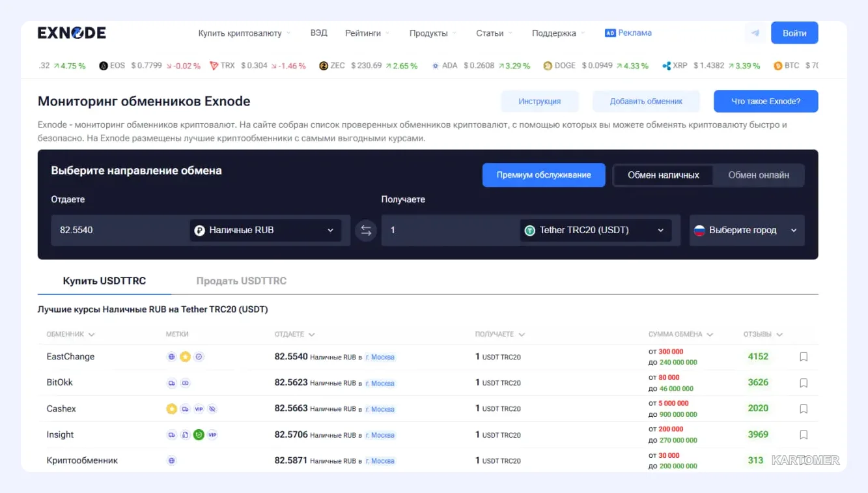Open the ВЭД link
The width and height of the screenshot is (868, 493).
pos(318,33)
